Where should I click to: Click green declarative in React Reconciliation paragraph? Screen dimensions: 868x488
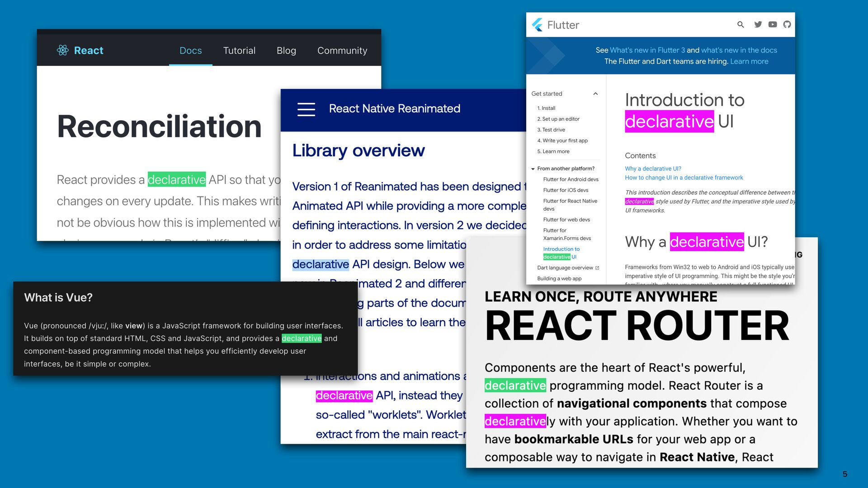[177, 180]
